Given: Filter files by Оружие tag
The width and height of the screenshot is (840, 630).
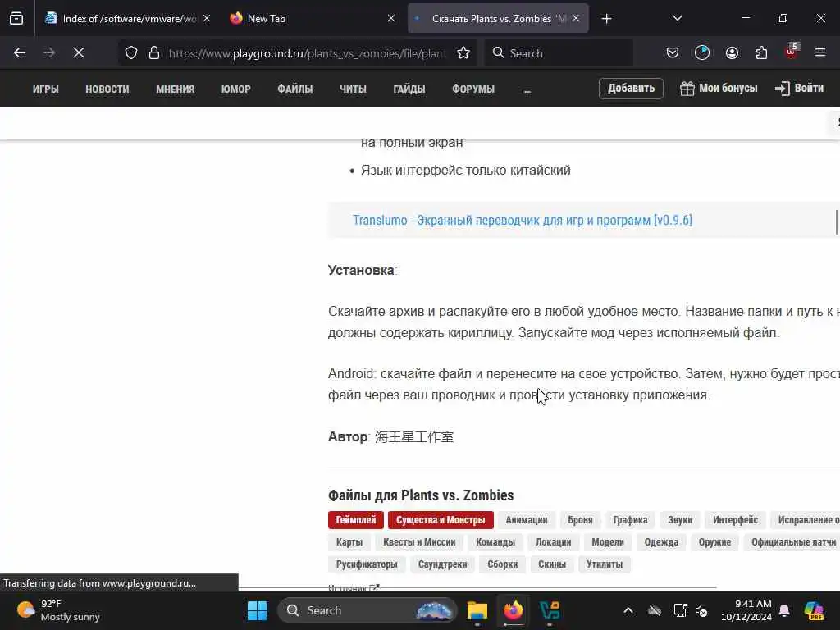Looking at the screenshot, I should click(714, 542).
